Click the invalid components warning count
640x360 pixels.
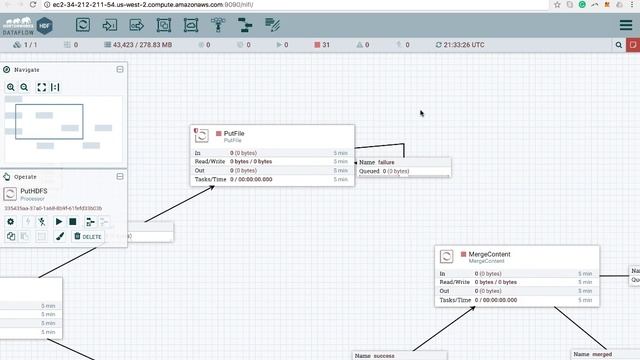coord(363,45)
